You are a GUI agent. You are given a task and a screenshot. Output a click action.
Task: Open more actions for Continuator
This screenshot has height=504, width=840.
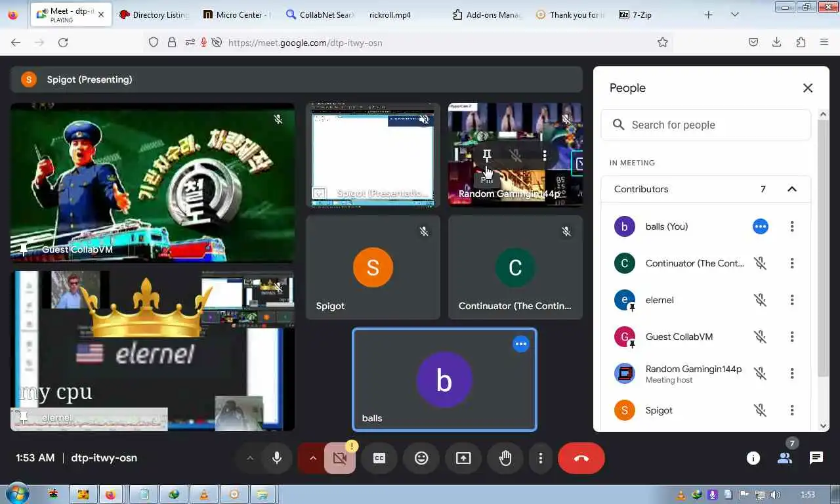[792, 263]
